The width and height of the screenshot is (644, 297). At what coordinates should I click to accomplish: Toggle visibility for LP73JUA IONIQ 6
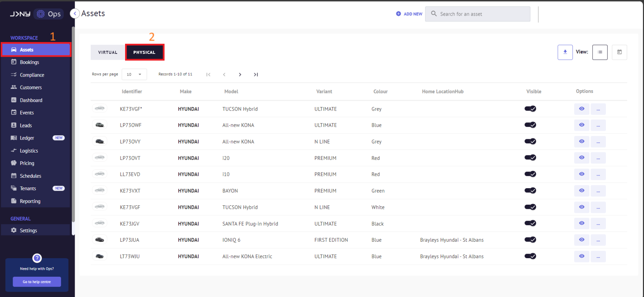[x=530, y=240]
